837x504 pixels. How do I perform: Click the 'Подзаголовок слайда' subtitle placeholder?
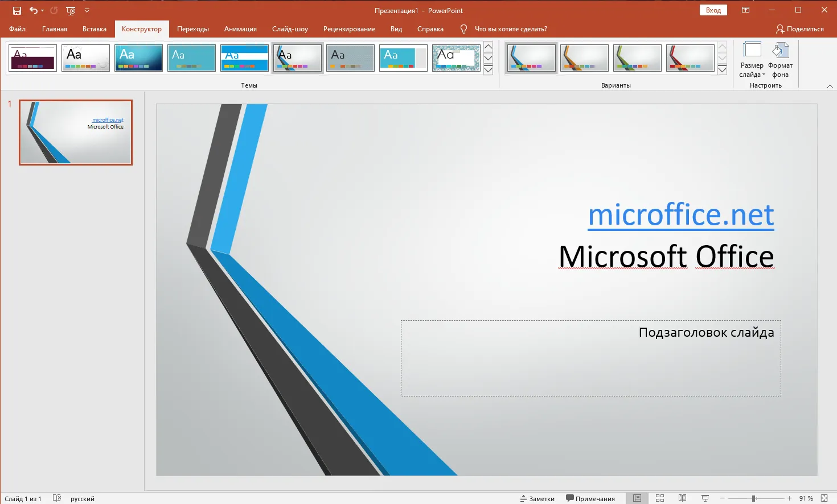tap(590, 358)
